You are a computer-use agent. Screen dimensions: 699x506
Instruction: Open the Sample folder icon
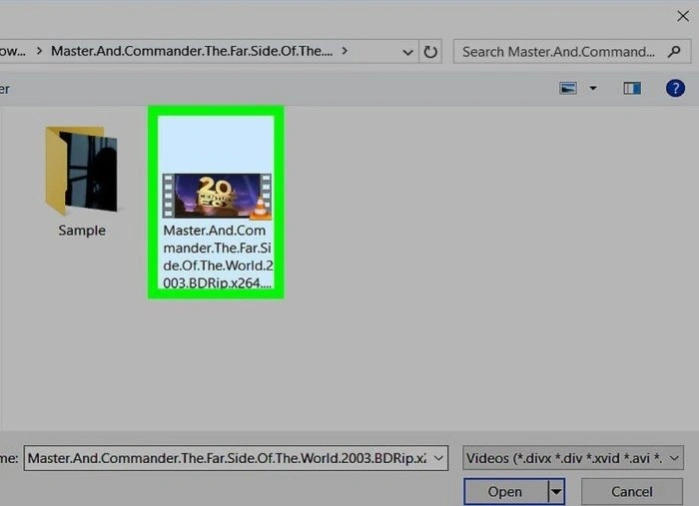pyautogui.click(x=82, y=169)
